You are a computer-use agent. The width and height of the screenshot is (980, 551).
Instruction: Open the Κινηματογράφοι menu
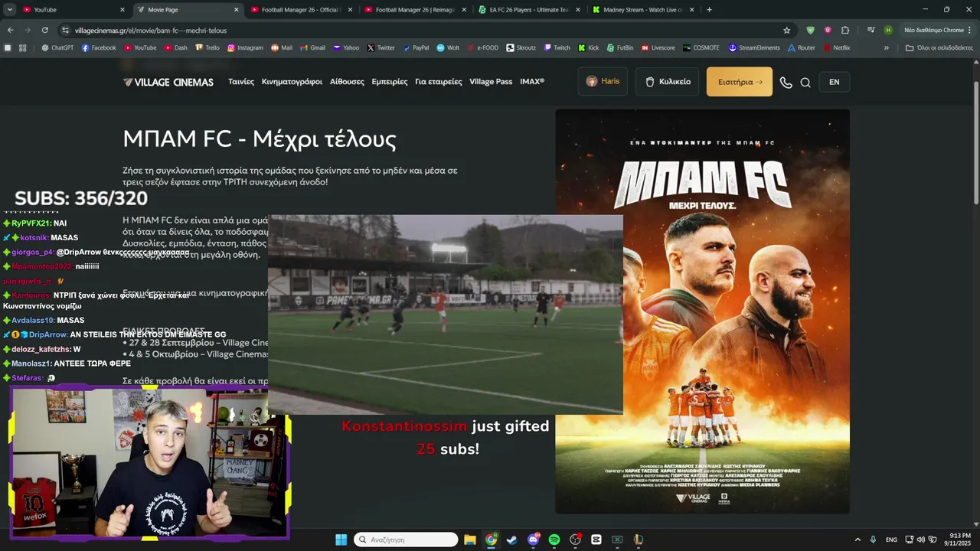(x=292, y=82)
